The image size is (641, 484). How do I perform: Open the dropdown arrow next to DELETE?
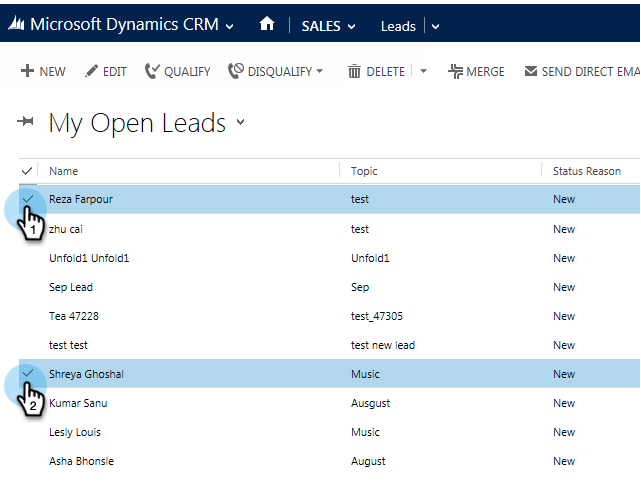tap(423, 72)
